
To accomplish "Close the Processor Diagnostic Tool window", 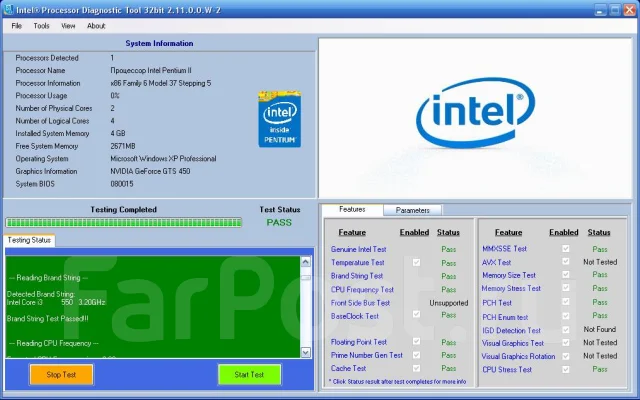I will (x=630, y=10).
